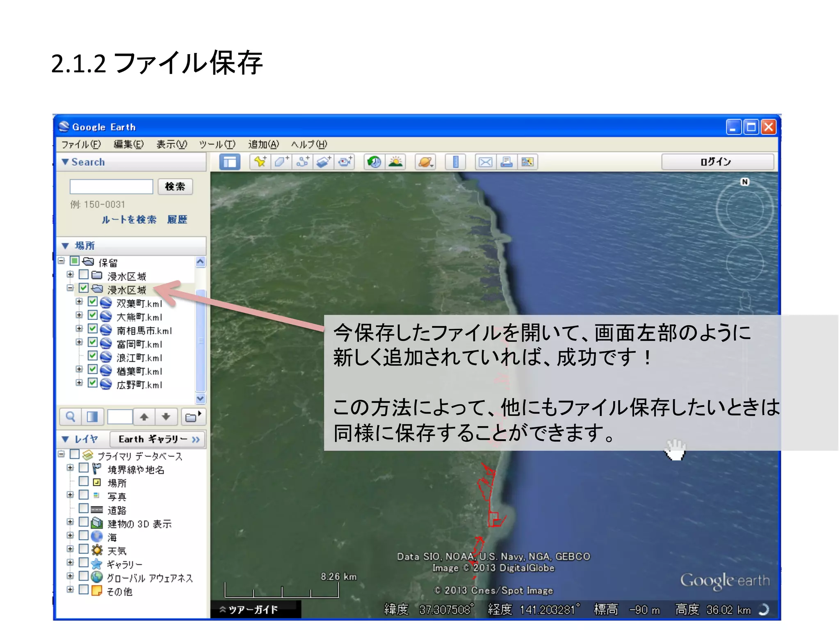Expand the ツアーガイド bar
The width and height of the screenshot is (840, 630).
(256, 609)
